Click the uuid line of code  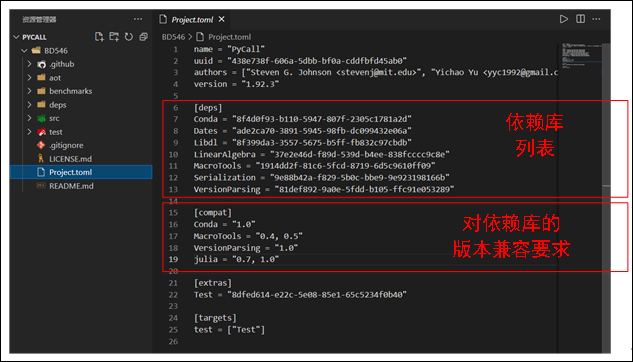pos(300,61)
